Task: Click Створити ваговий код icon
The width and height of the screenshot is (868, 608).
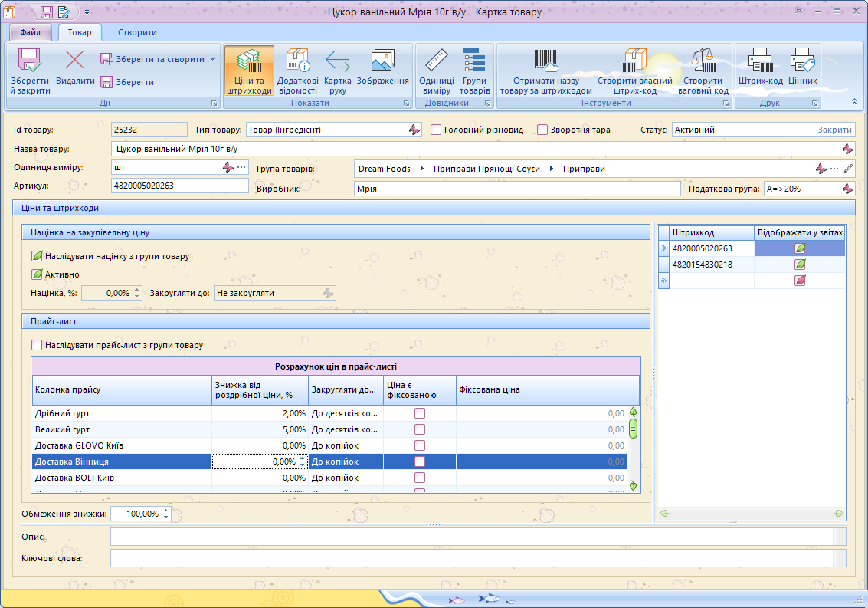Action: [x=703, y=72]
